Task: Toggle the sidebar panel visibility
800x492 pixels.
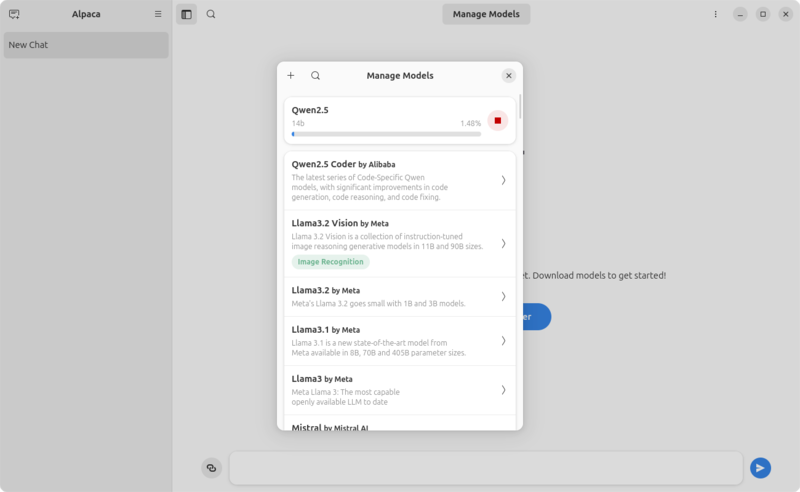Action: pyautogui.click(x=186, y=14)
